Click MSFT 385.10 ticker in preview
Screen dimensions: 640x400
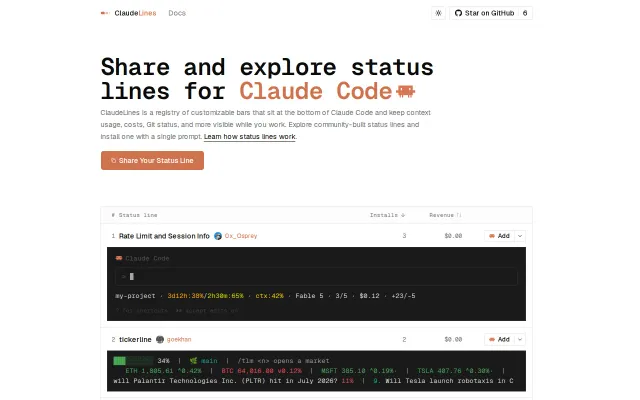click(x=359, y=371)
